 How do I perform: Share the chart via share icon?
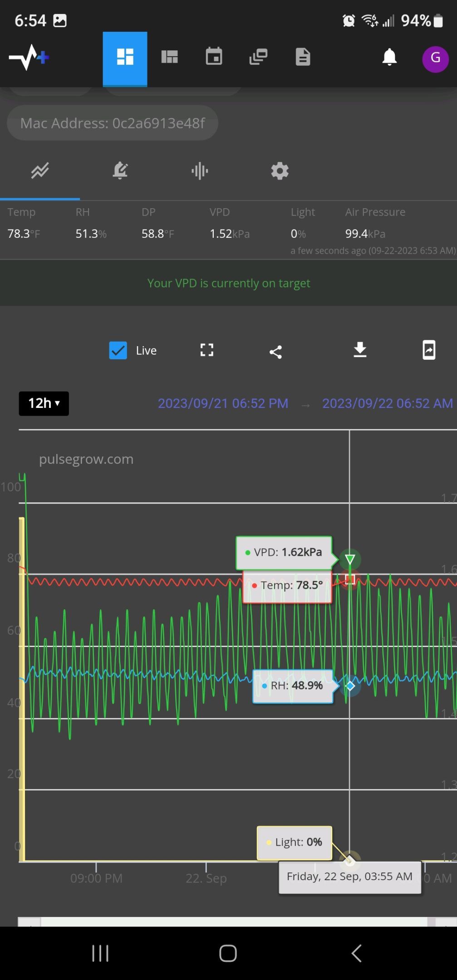(x=275, y=352)
